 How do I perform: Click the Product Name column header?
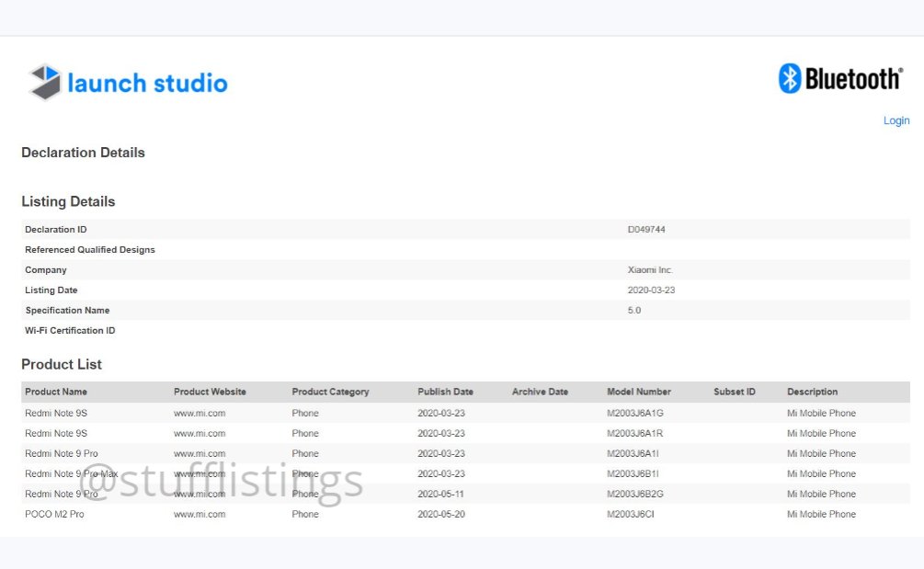pos(56,392)
